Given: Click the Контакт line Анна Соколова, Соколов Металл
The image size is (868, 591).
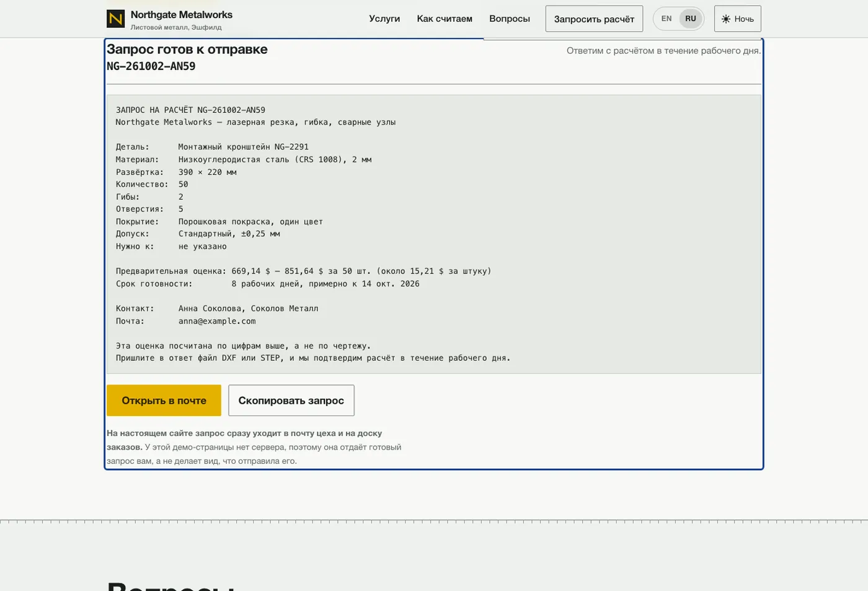Looking at the screenshot, I should click(217, 308).
